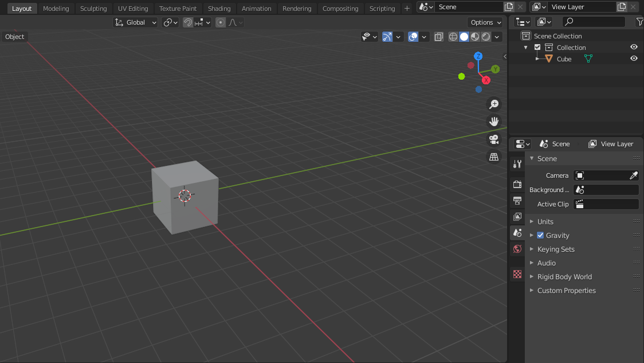Switch to the Sculpting workspace tab
Screen dimensions: 644x363
pyautogui.click(x=93, y=8)
